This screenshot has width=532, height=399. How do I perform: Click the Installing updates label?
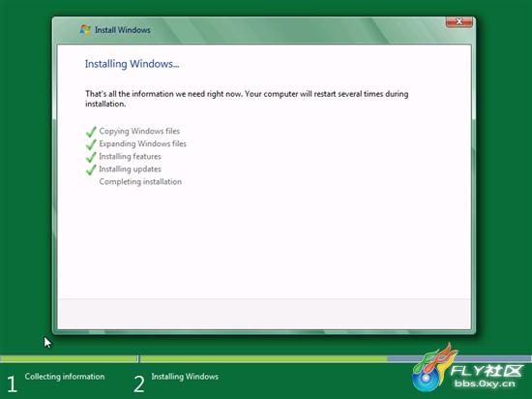tap(130, 169)
